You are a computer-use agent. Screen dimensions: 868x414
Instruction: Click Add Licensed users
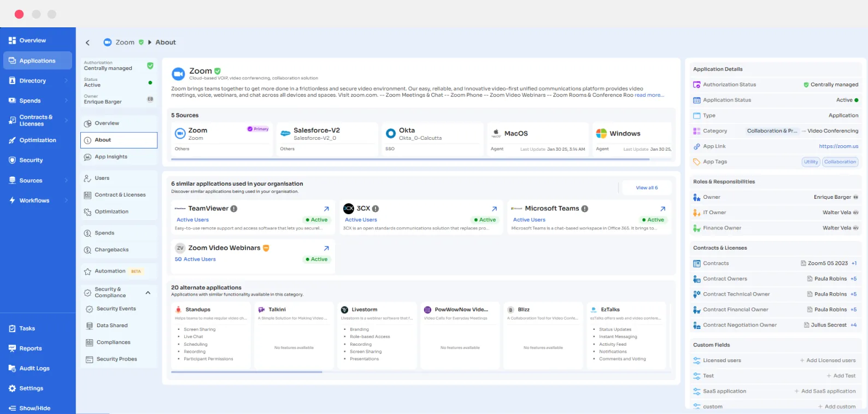[828, 360]
